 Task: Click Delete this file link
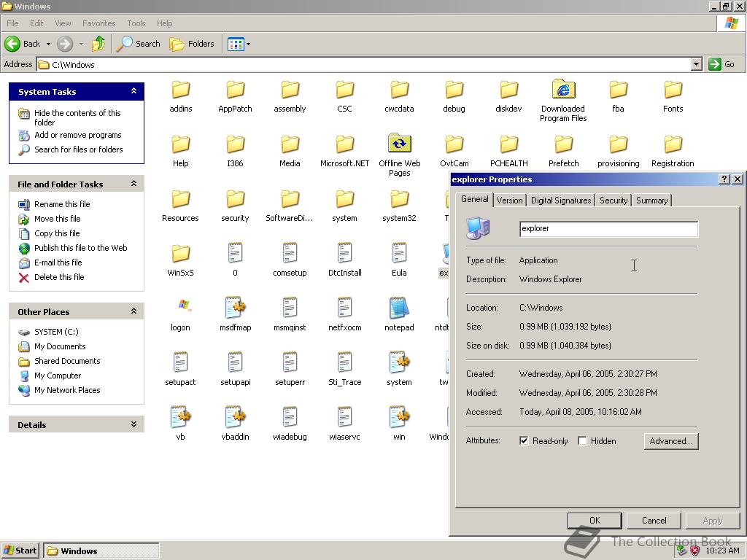[x=59, y=276]
